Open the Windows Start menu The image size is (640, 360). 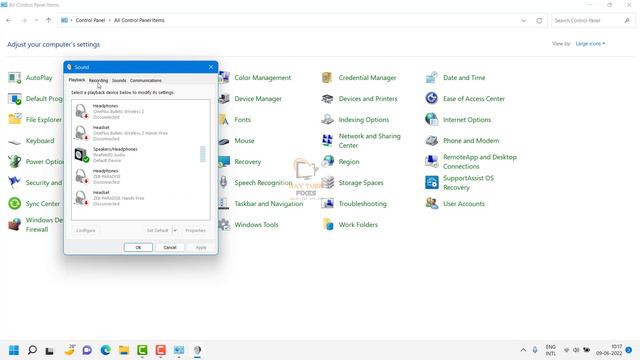pyautogui.click(x=14, y=350)
